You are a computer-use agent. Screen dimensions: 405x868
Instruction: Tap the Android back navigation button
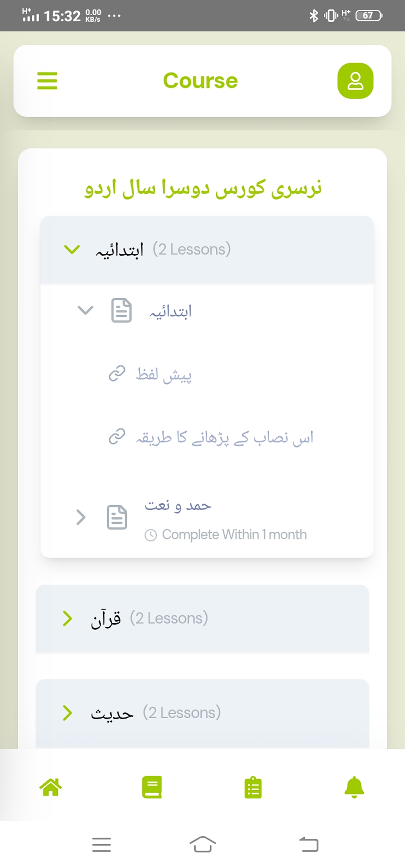click(309, 845)
